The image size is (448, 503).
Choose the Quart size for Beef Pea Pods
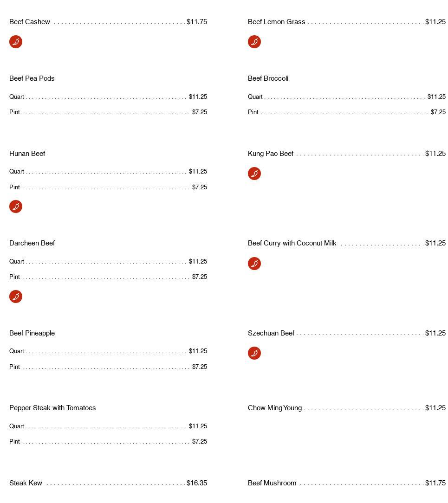coord(17,97)
